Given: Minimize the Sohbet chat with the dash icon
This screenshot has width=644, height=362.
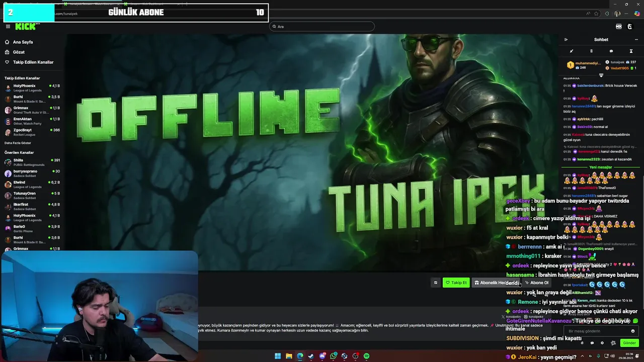Looking at the screenshot, I should pyautogui.click(x=636, y=40).
